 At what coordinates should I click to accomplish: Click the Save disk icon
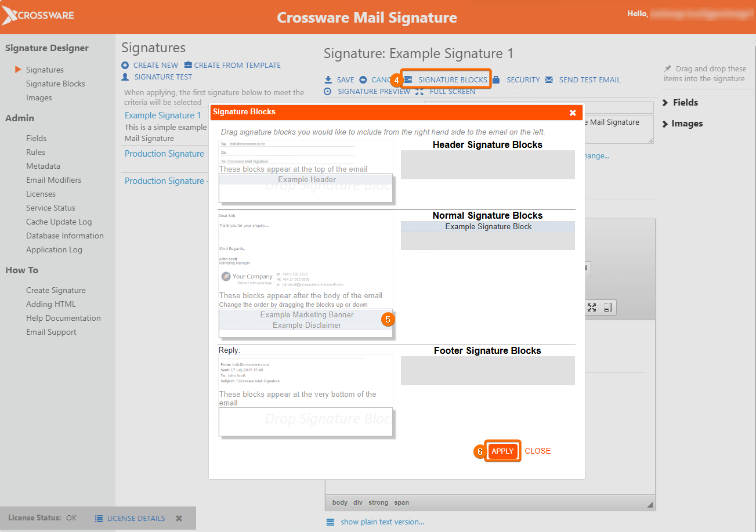(328, 80)
